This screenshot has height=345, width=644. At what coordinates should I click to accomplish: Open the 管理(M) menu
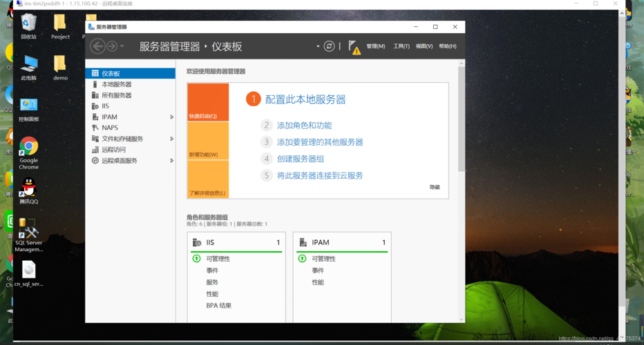tap(376, 46)
